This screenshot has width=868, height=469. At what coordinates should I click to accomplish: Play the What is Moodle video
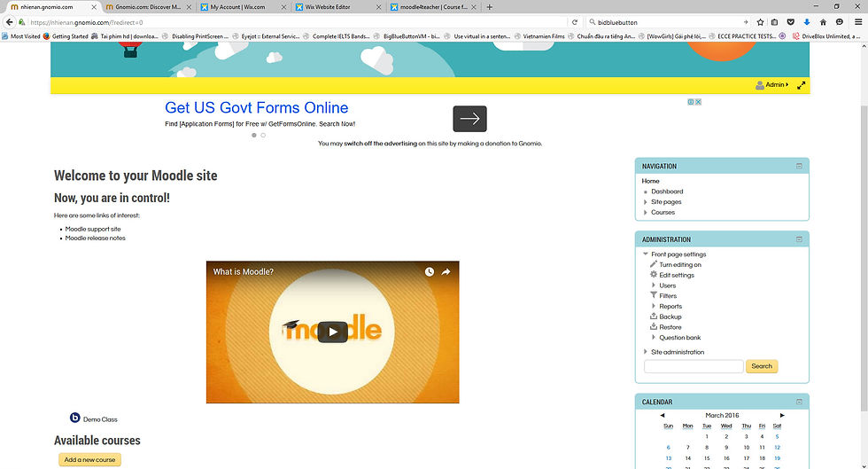pyautogui.click(x=332, y=332)
